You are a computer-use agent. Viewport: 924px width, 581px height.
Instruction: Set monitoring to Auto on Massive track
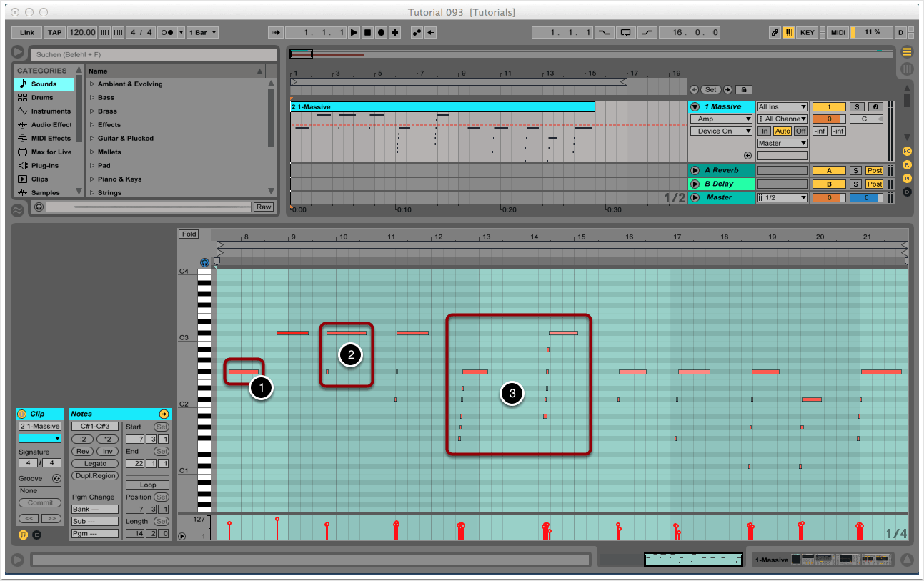(x=782, y=131)
